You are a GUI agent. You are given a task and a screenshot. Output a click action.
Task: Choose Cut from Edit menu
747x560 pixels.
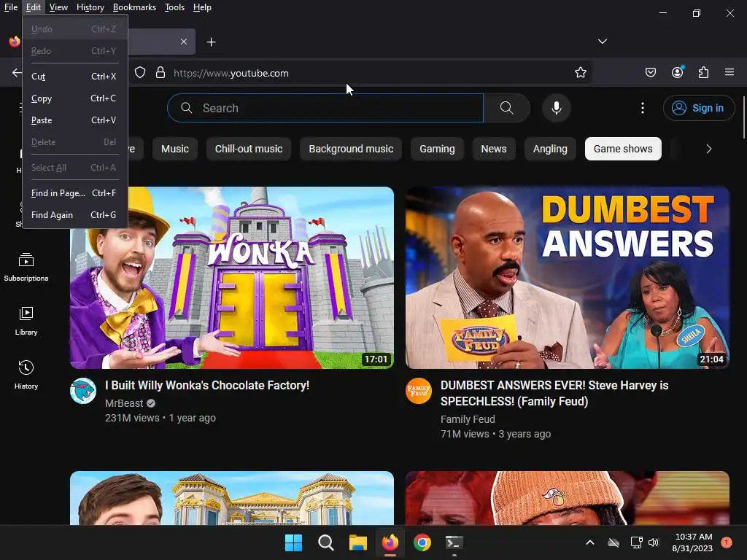pos(75,76)
